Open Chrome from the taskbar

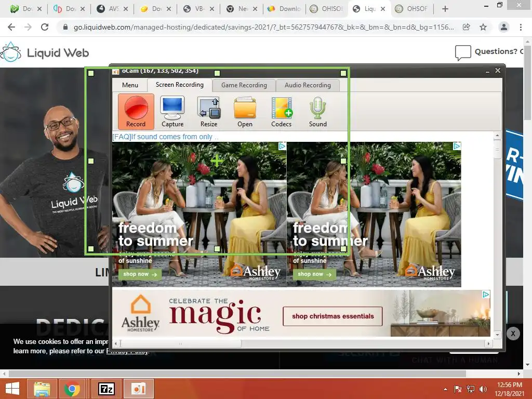point(72,389)
